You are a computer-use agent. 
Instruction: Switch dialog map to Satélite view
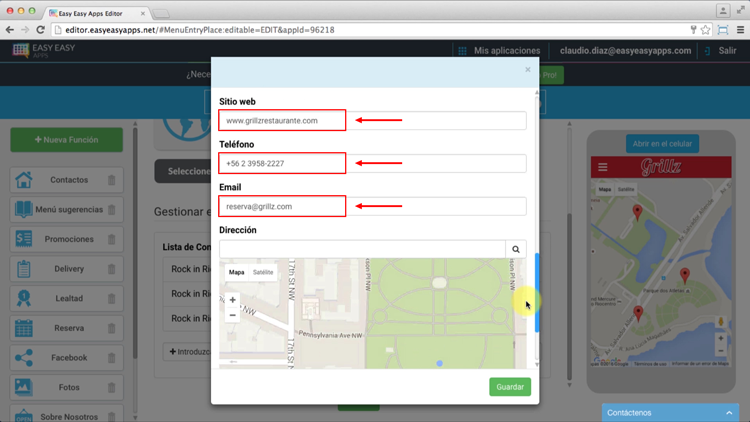[263, 272]
